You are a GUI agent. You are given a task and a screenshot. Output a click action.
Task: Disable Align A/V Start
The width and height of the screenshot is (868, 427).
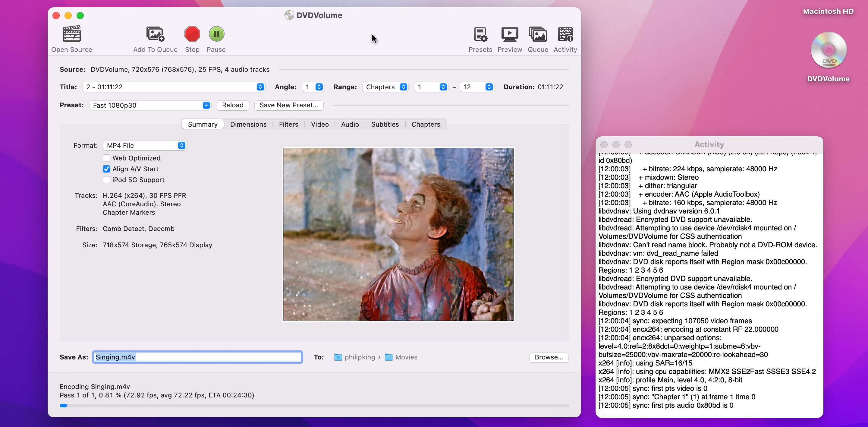pos(106,169)
